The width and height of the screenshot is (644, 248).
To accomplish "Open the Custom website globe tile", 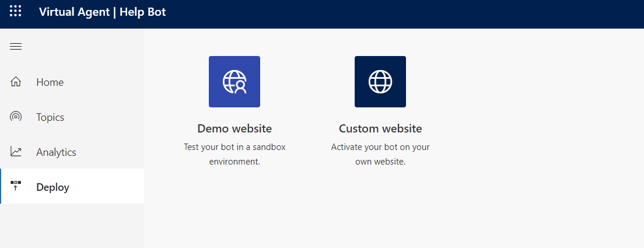I will pos(380,82).
